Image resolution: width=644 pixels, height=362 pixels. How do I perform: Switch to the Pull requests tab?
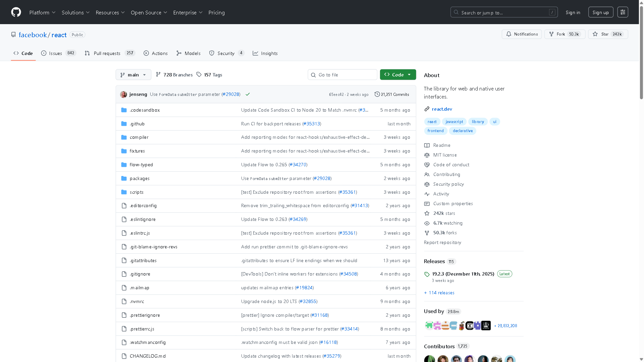107,53
